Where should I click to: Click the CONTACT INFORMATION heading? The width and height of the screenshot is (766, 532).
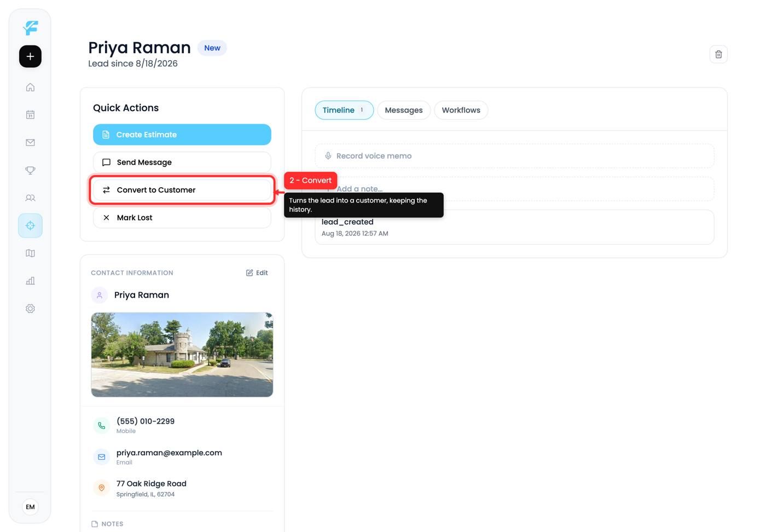[x=132, y=273]
